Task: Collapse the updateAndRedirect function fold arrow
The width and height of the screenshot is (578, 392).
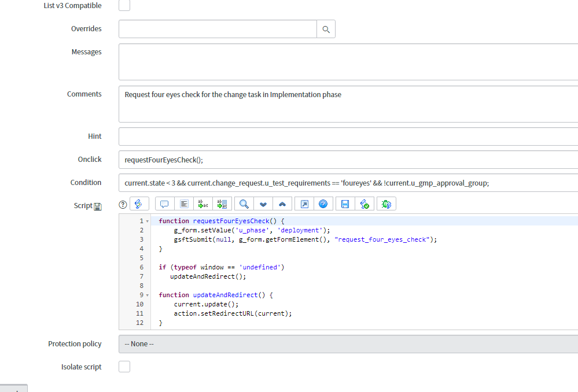Action: (148, 295)
